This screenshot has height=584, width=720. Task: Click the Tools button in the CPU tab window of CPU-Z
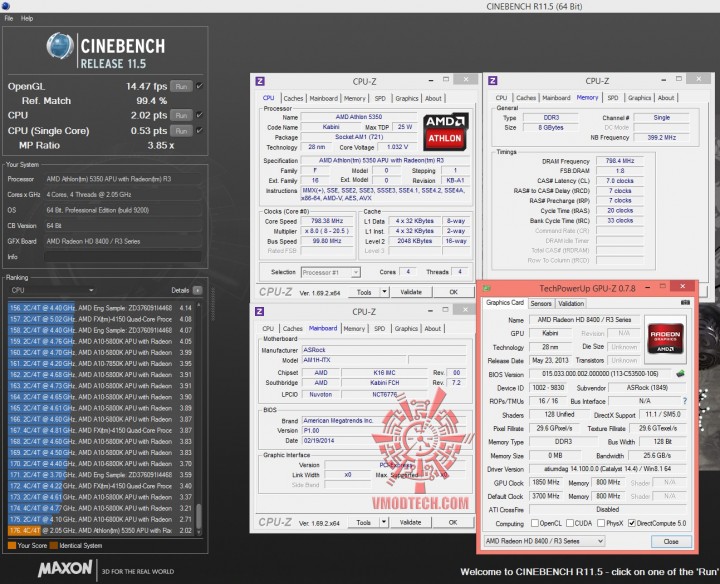364,292
